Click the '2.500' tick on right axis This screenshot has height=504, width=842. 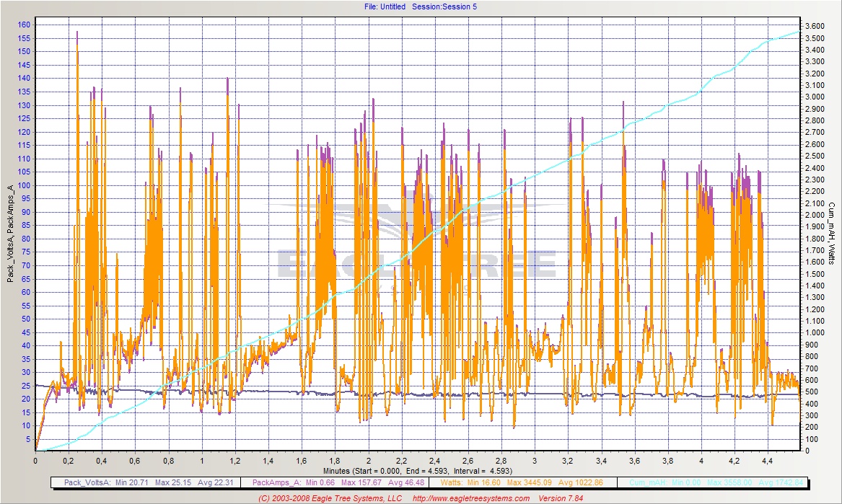[x=815, y=156]
